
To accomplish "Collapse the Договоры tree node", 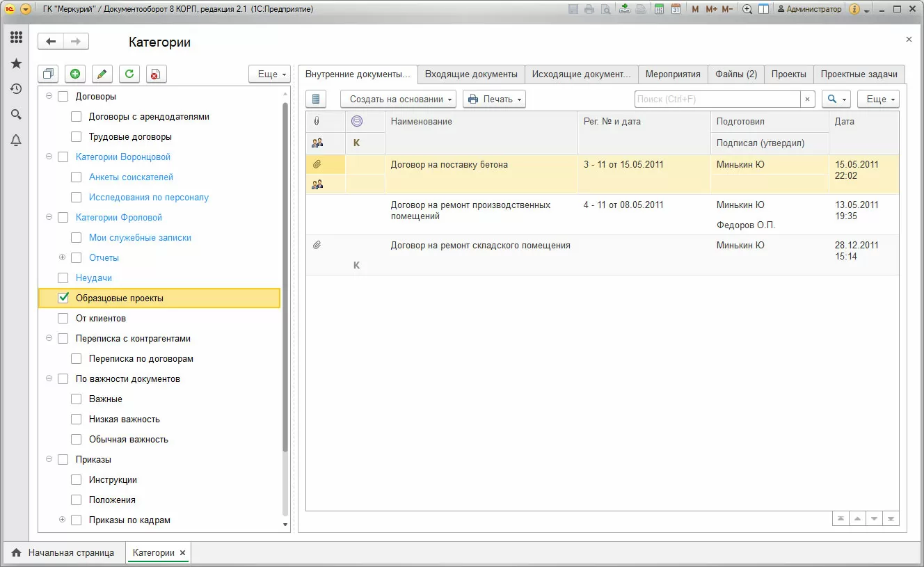I will coord(49,97).
